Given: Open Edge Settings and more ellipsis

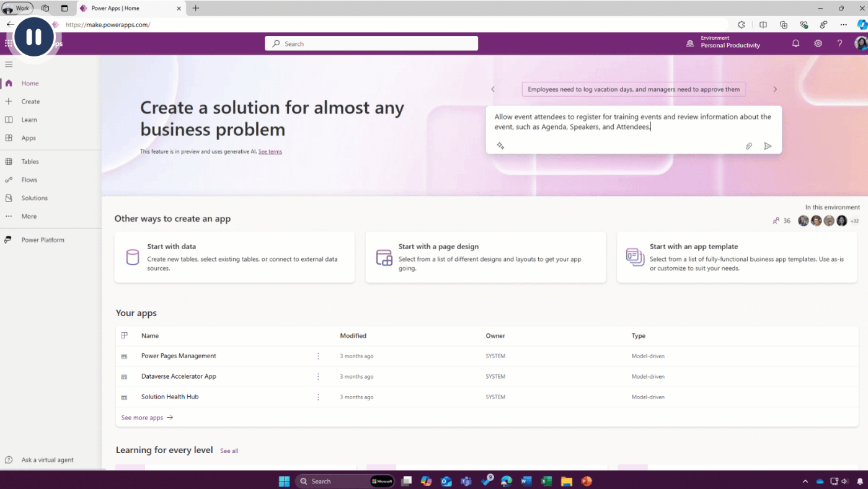Looking at the screenshot, I should click(x=844, y=25).
